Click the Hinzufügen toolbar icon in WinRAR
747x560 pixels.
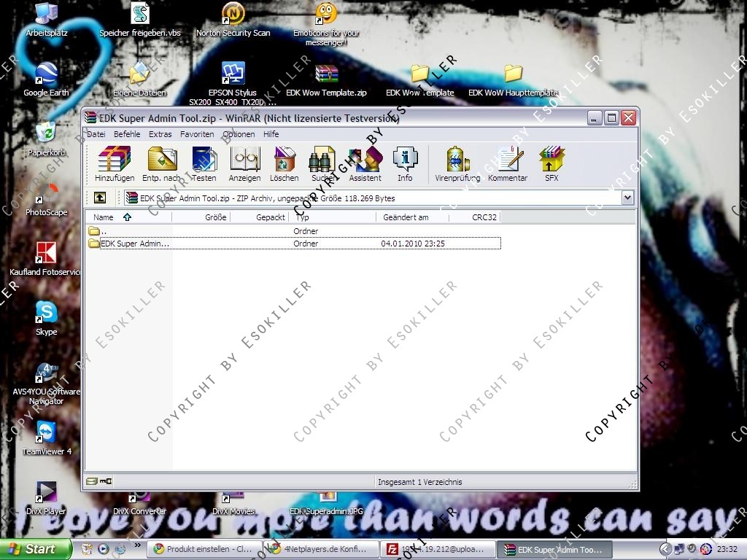click(115, 163)
